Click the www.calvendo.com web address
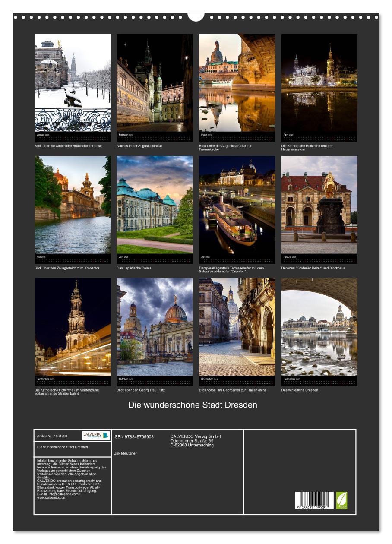 [x=52, y=497]
